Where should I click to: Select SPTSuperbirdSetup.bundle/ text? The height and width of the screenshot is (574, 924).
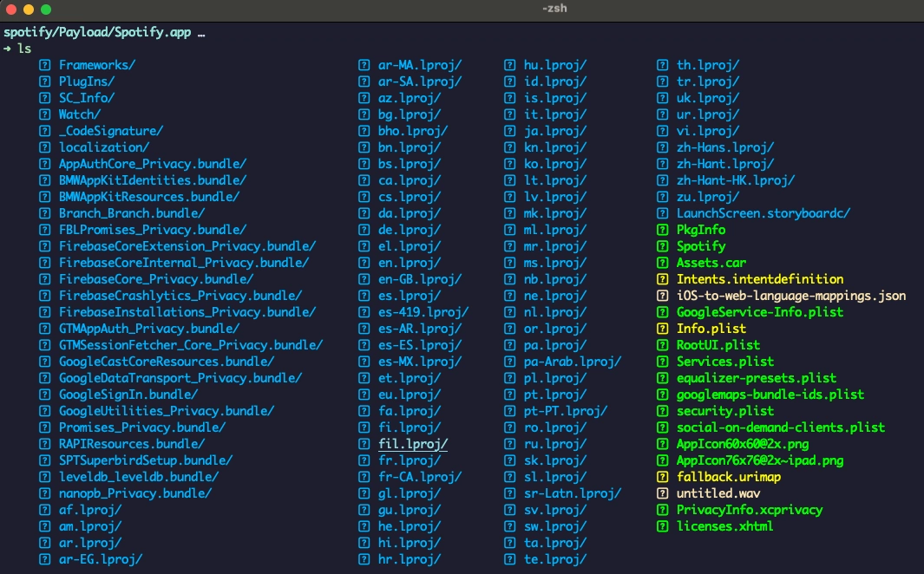pos(146,460)
